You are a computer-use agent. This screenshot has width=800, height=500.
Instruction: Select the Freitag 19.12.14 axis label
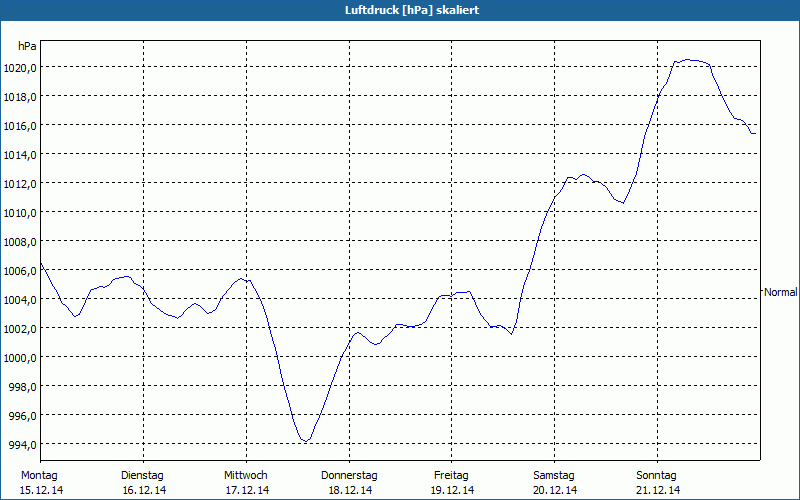tap(452, 483)
